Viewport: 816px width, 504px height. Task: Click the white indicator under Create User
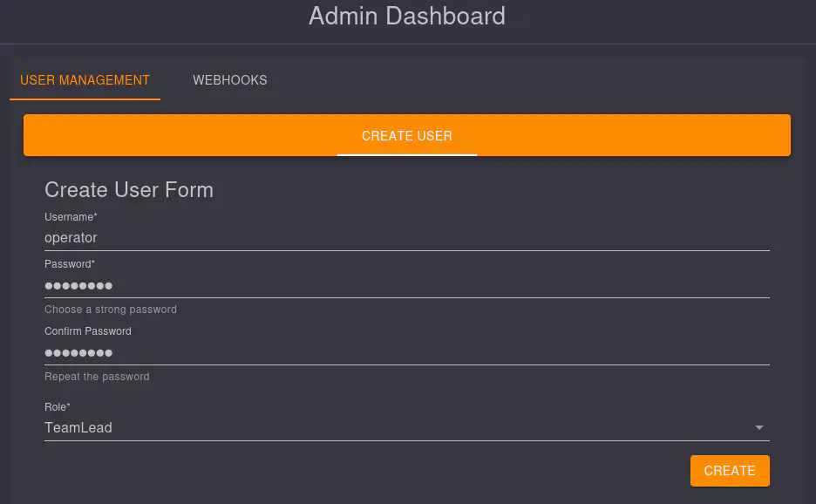[x=406, y=154]
